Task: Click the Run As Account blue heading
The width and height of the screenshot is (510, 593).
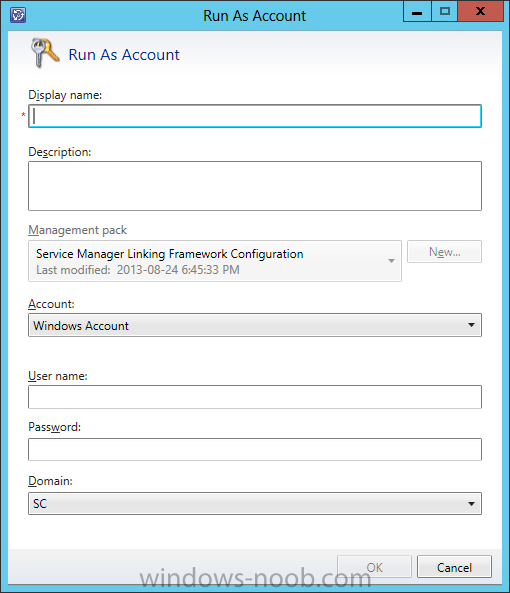Action: (x=124, y=54)
